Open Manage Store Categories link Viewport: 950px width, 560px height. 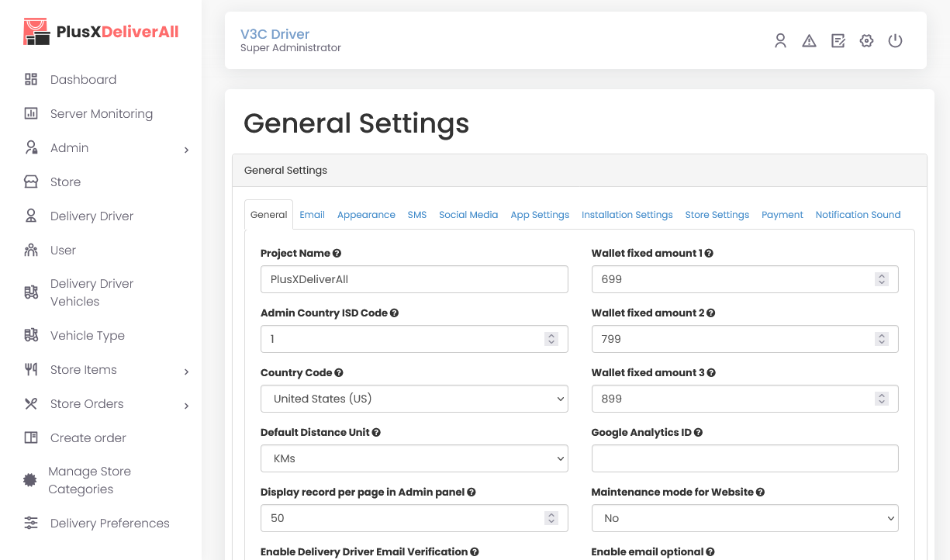click(x=89, y=480)
